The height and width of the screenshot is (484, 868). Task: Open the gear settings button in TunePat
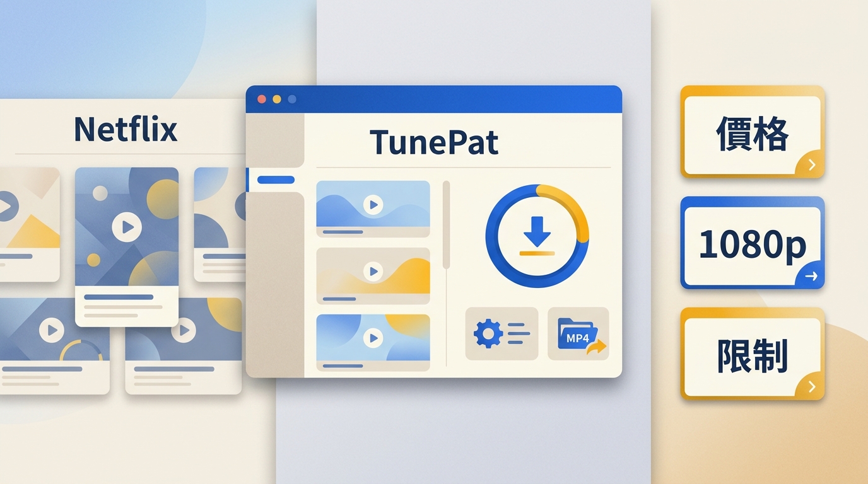pyautogui.click(x=501, y=333)
